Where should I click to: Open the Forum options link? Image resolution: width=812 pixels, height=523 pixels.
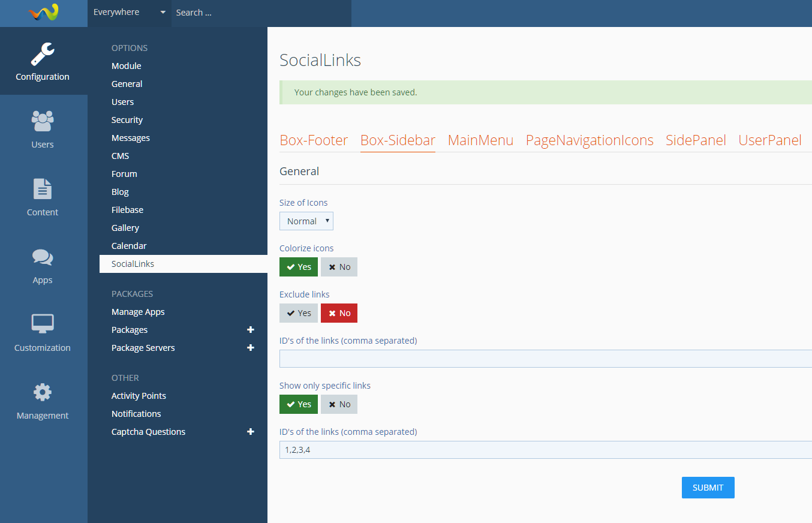coord(124,174)
